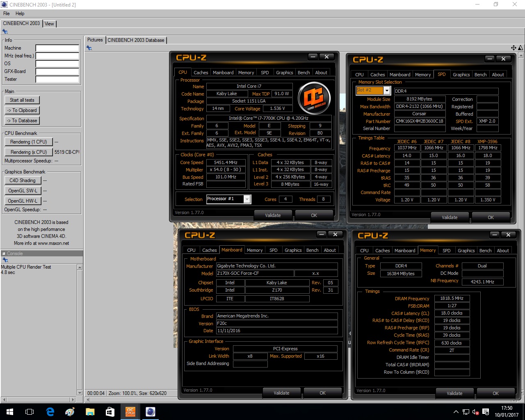
Task: Click Validate in the Memory CPU-Z window
Action: click(x=454, y=393)
